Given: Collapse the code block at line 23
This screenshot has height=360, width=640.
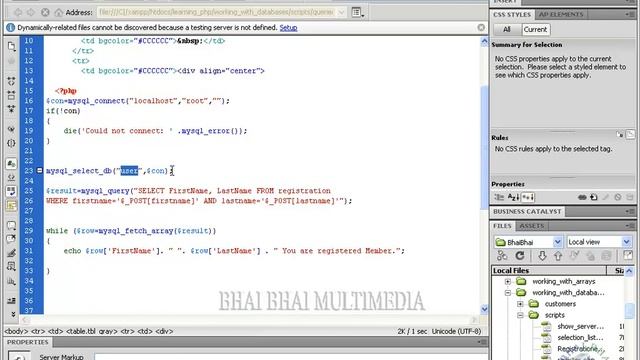Looking at the screenshot, I should (x=40, y=170).
